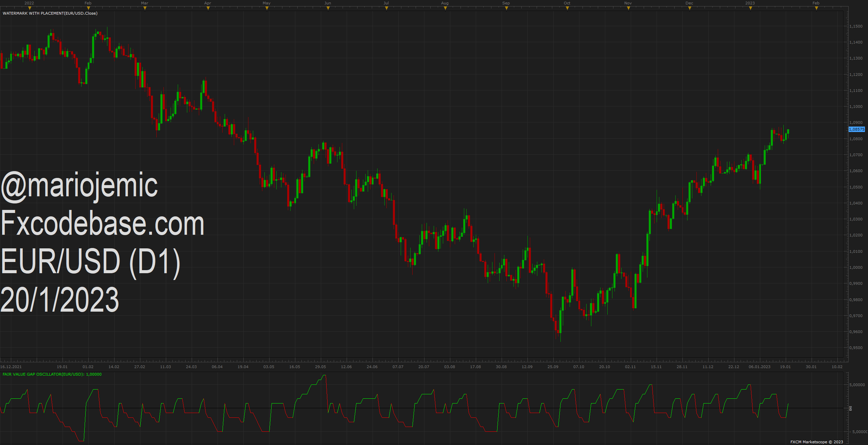Viewport: 868px width, 445px height.
Task: Click the 1,0000 price axis label
Action: [x=856, y=267]
